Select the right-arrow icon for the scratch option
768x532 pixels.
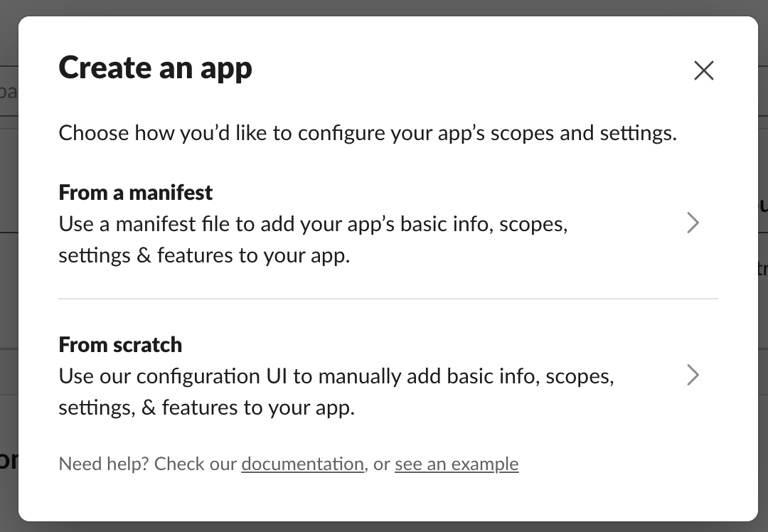(x=693, y=375)
